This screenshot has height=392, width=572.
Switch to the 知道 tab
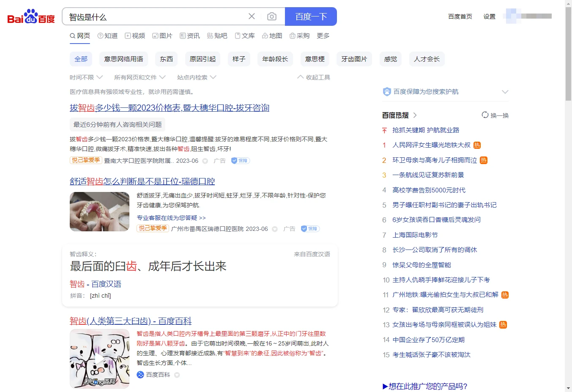tap(107, 36)
